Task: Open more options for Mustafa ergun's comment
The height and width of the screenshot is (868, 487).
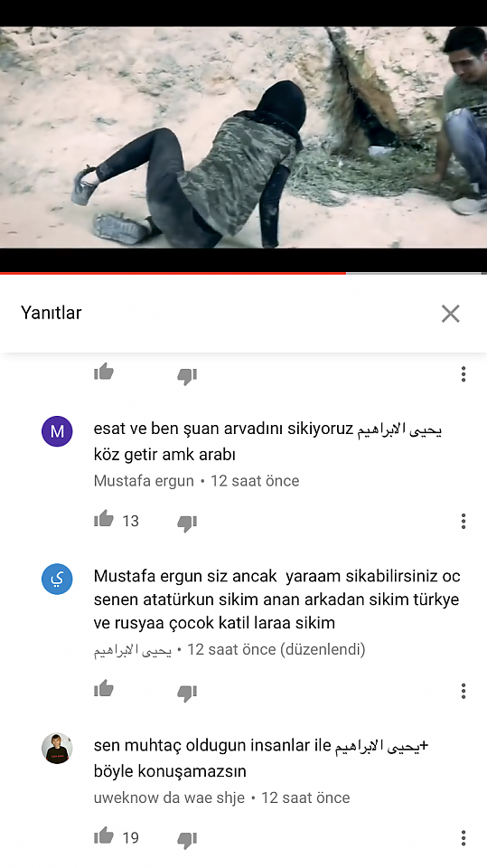Action: pos(464,521)
